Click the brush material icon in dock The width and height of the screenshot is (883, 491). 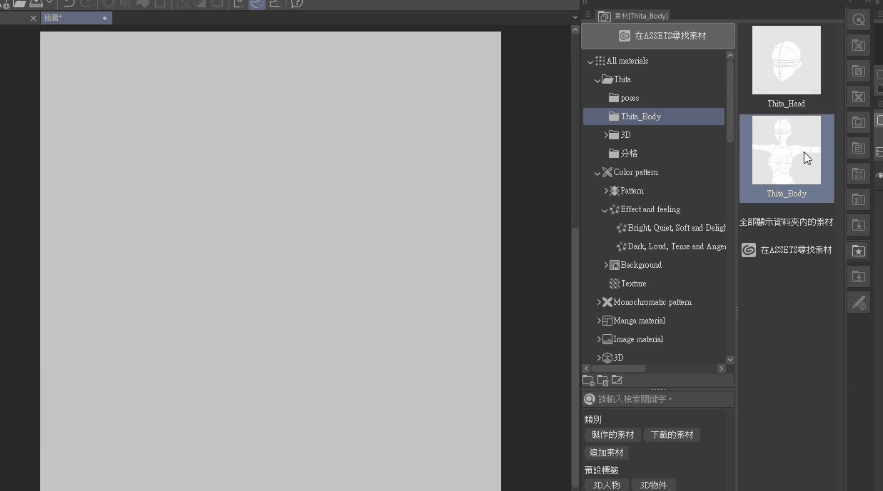[858, 303]
